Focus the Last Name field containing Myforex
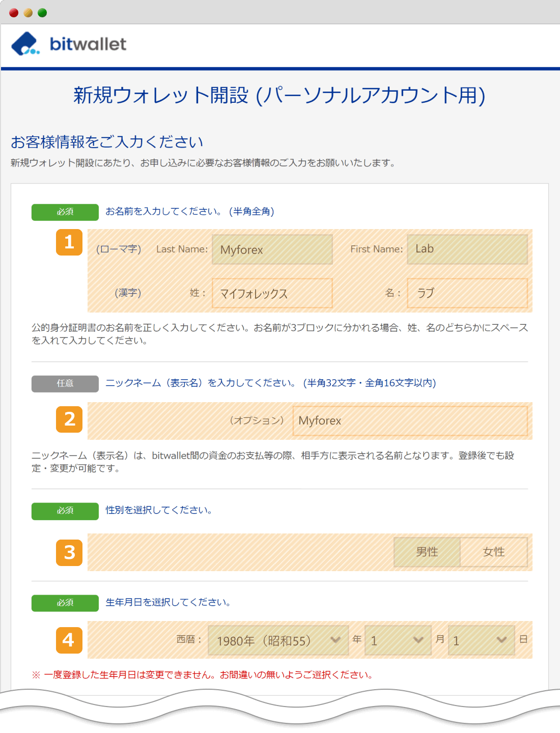The height and width of the screenshot is (733, 560). [x=272, y=249]
